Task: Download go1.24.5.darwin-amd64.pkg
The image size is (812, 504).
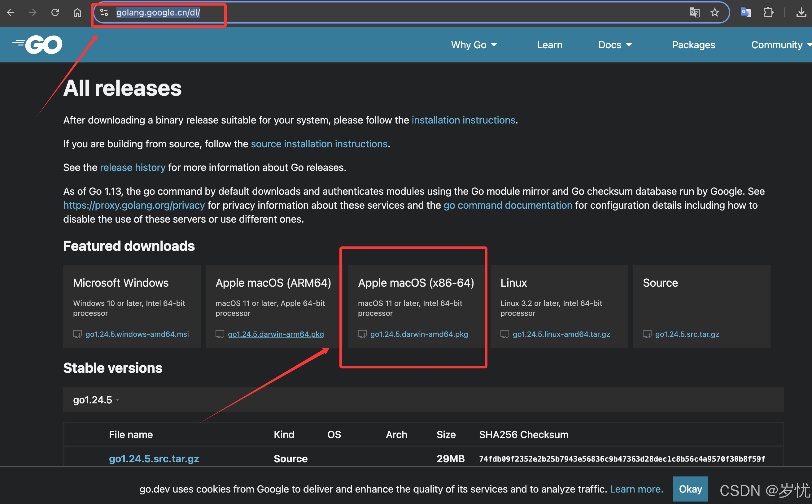Action: point(419,334)
